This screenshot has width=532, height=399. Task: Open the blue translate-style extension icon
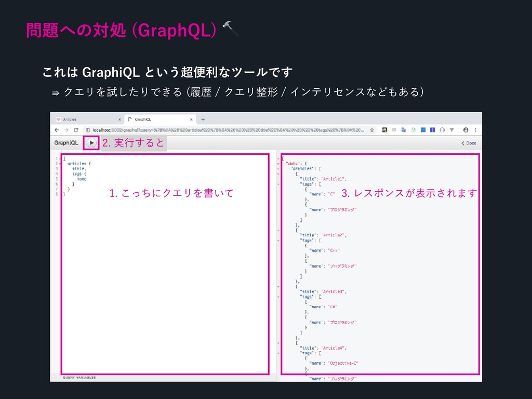[403, 130]
